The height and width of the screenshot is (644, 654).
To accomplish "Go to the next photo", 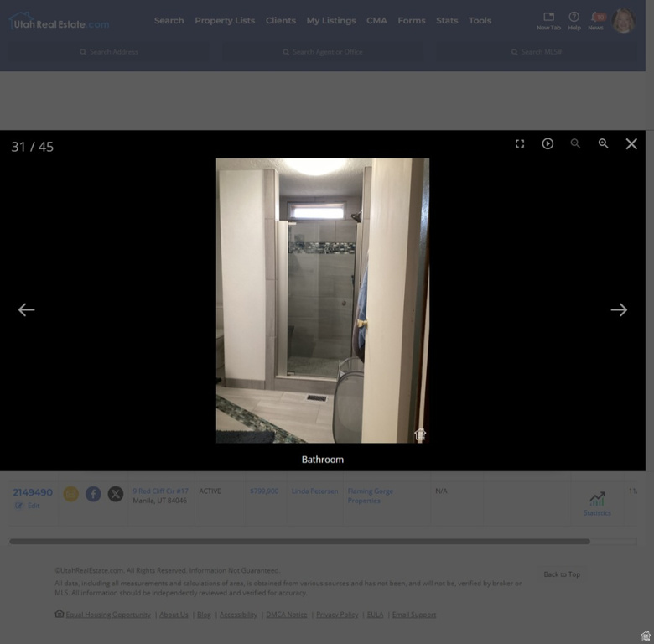I will 619,310.
